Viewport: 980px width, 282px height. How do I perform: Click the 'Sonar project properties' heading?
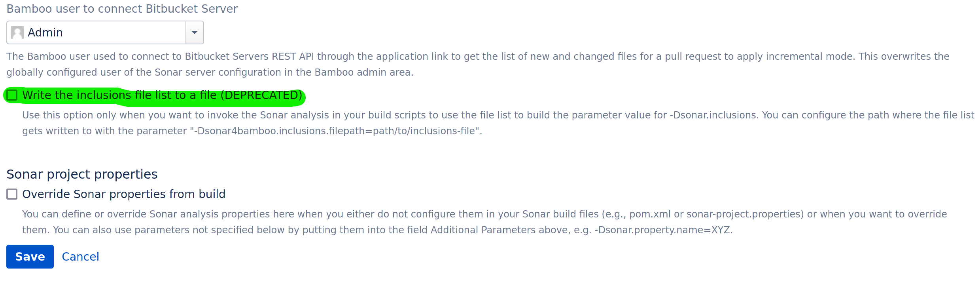pos(82,174)
